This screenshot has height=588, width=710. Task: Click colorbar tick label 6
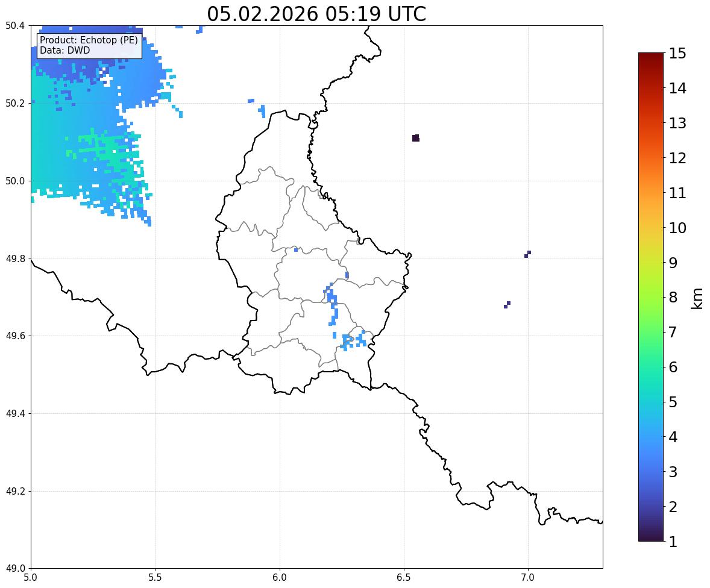(x=673, y=367)
